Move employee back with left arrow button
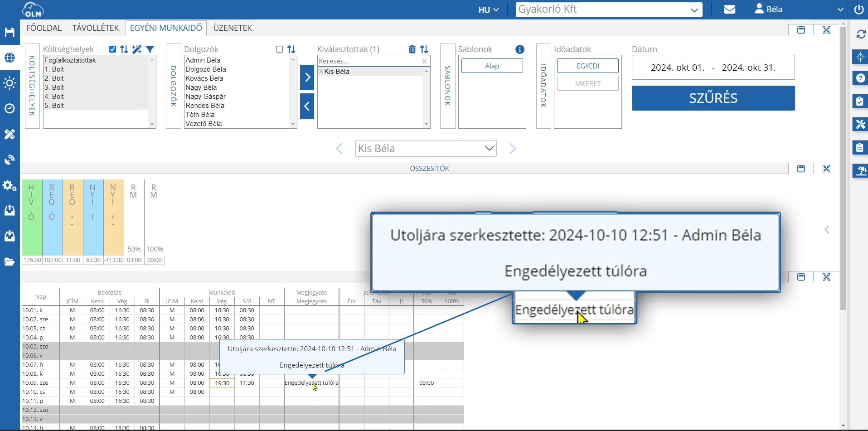Viewport: 868px width, 431px height. tap(307, 107)
